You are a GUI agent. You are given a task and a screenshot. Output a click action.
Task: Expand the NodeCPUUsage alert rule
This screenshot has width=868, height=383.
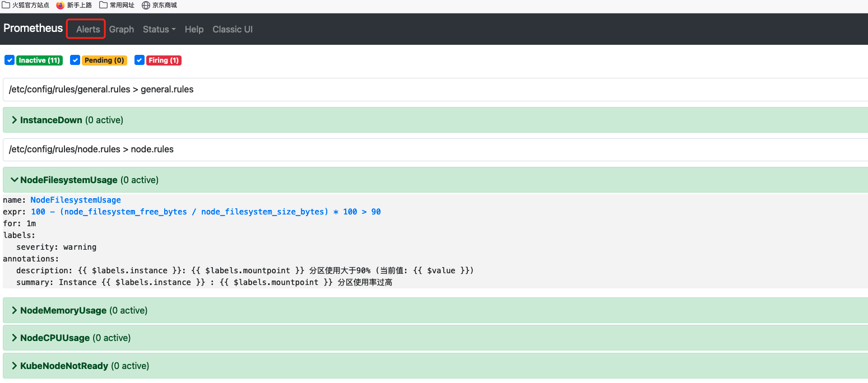pos(54,338)
